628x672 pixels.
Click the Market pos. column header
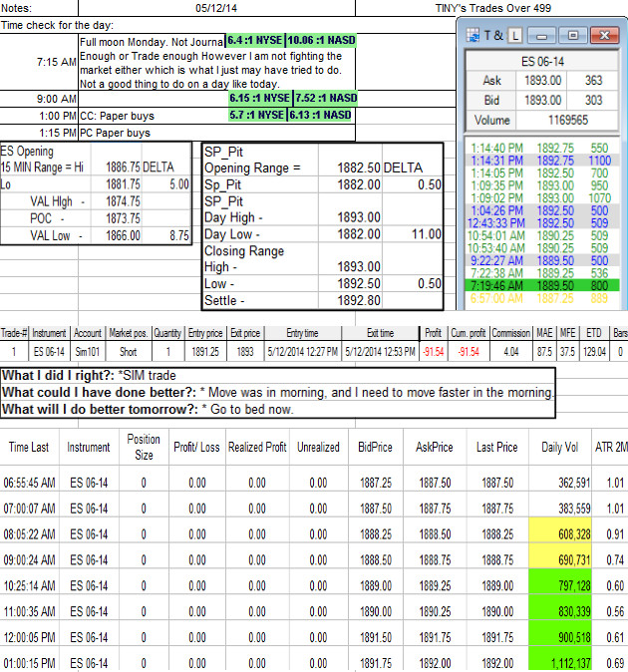tap(128, 333)
